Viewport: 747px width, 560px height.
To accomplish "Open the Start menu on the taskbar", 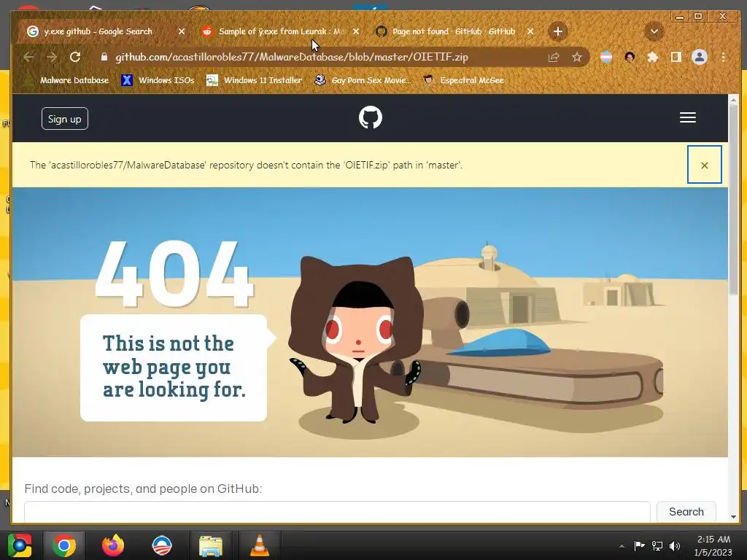I will tap(20, 545).
